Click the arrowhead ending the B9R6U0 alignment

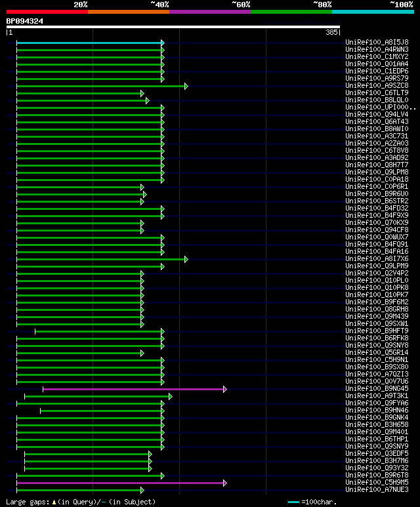tap(144, 194)
